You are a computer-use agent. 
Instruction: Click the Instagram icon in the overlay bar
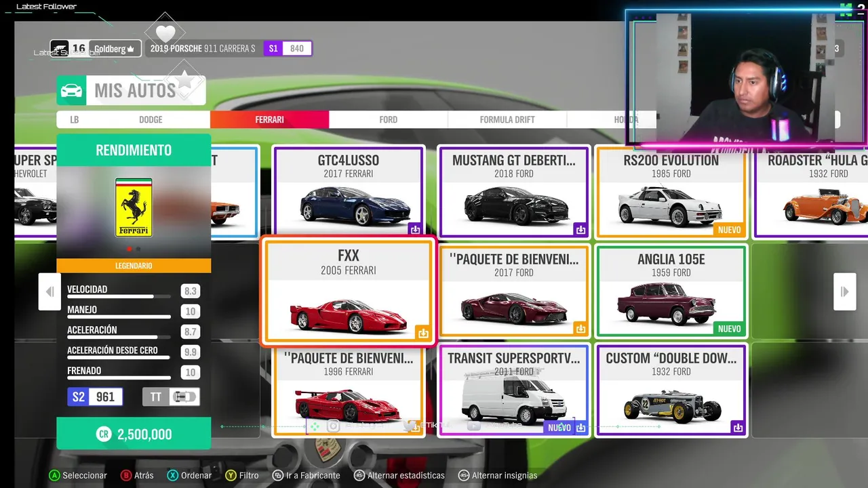(333, 426)
